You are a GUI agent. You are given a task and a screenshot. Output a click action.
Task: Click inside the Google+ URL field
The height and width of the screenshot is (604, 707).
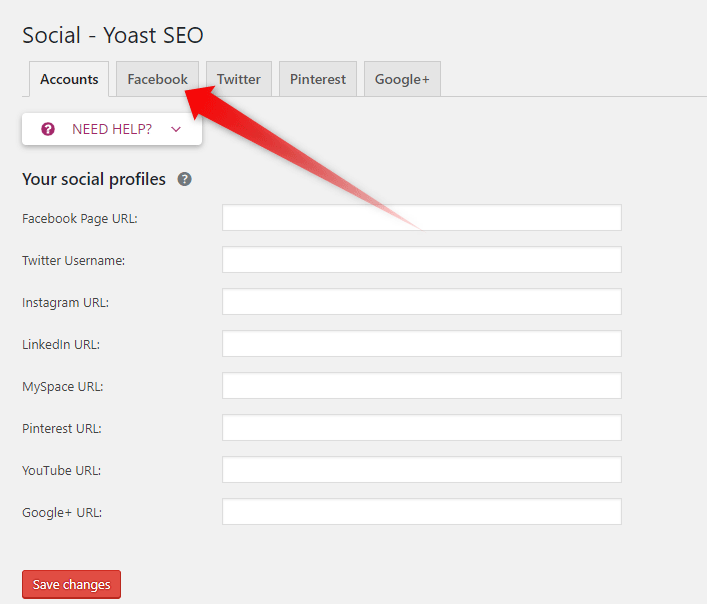click(x=421, y=512)
